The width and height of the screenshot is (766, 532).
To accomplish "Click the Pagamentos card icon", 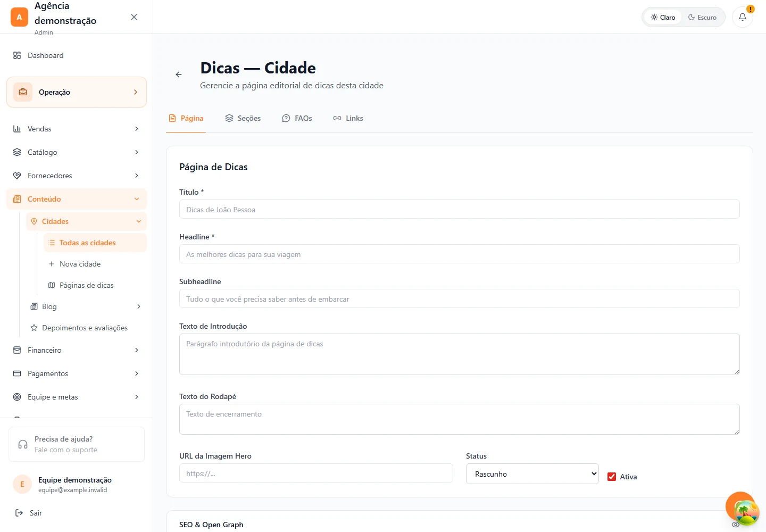I will pos(17,373).
